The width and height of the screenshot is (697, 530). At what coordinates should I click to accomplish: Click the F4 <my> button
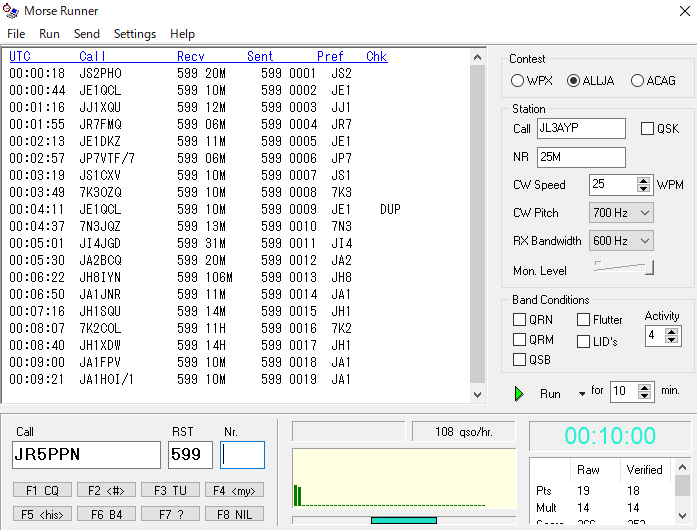tap(234, 490)
